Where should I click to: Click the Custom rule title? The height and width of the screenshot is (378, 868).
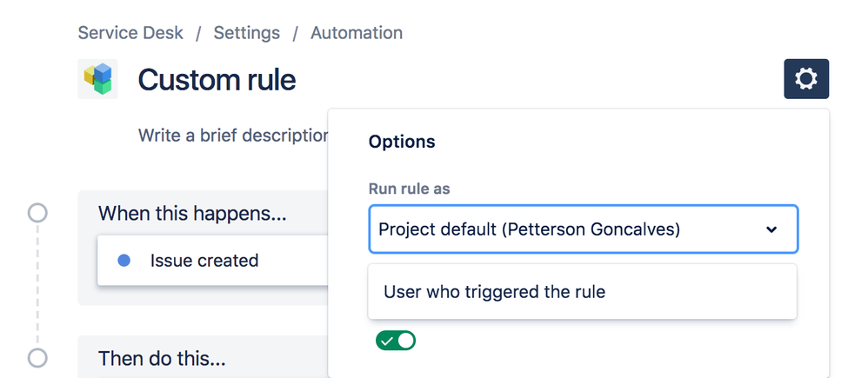(x=217, y=80)
